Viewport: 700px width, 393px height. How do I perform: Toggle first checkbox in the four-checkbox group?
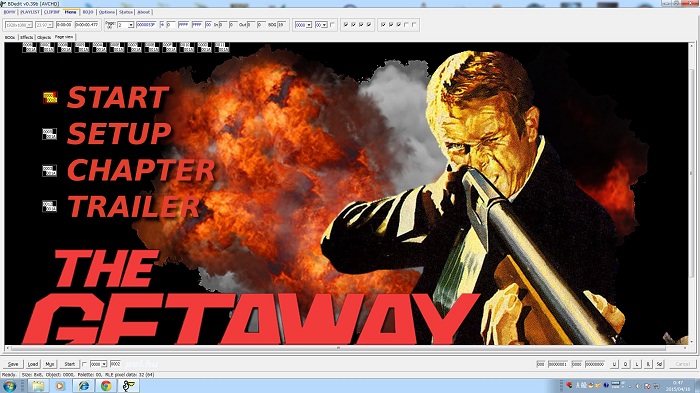coord(346,25)
